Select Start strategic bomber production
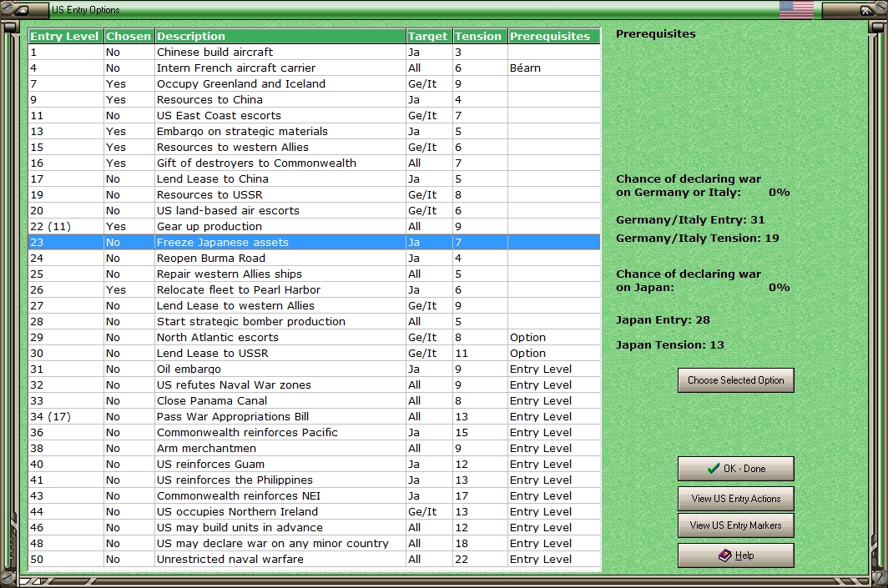 coord(315,321)
